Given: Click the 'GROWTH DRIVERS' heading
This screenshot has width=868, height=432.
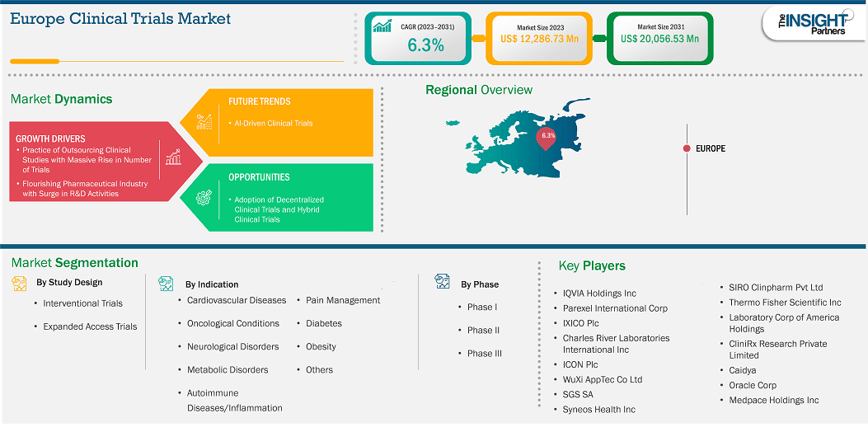Looking at the screenshot, I should click(50, 139).
